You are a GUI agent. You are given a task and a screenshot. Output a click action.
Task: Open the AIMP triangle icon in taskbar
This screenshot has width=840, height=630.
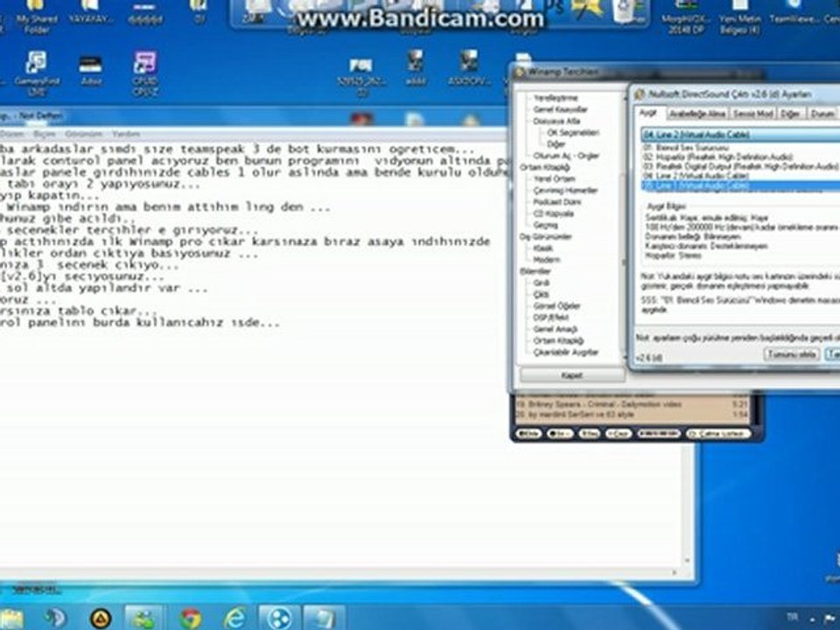(x=100, y=619)
